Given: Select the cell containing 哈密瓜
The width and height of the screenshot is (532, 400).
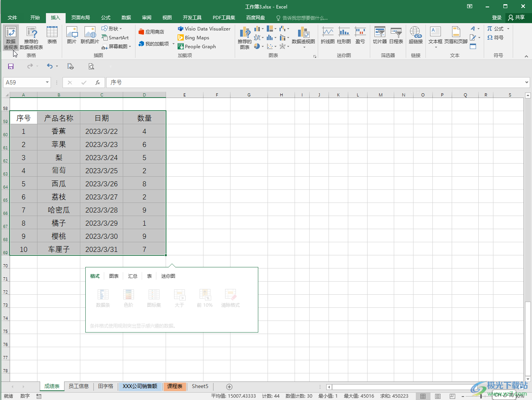Looking at the screenshot, I should [59, 210].
